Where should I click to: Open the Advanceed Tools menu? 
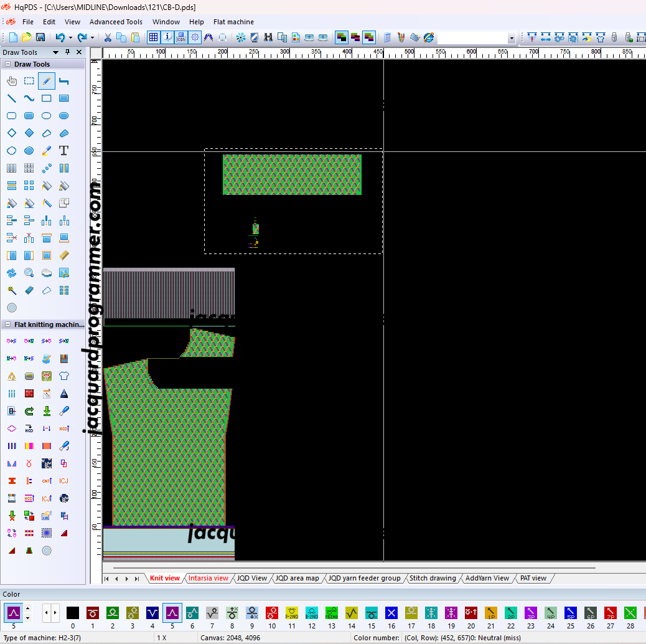pos(116,22)
